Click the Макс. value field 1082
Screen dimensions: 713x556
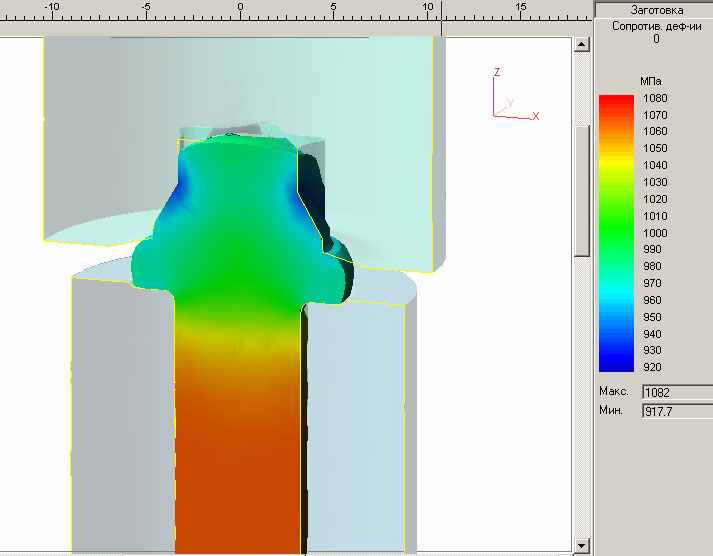(678, 392)
